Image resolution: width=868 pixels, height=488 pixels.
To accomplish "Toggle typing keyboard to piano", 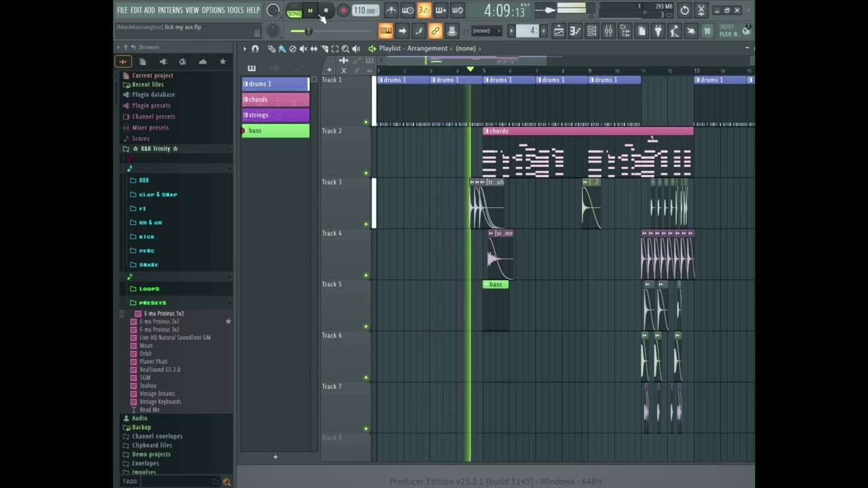I will 386,30.
